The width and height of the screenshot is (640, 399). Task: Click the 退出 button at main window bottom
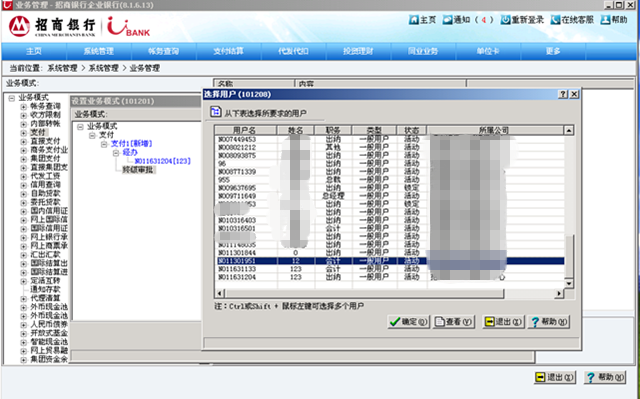(555, 377)
